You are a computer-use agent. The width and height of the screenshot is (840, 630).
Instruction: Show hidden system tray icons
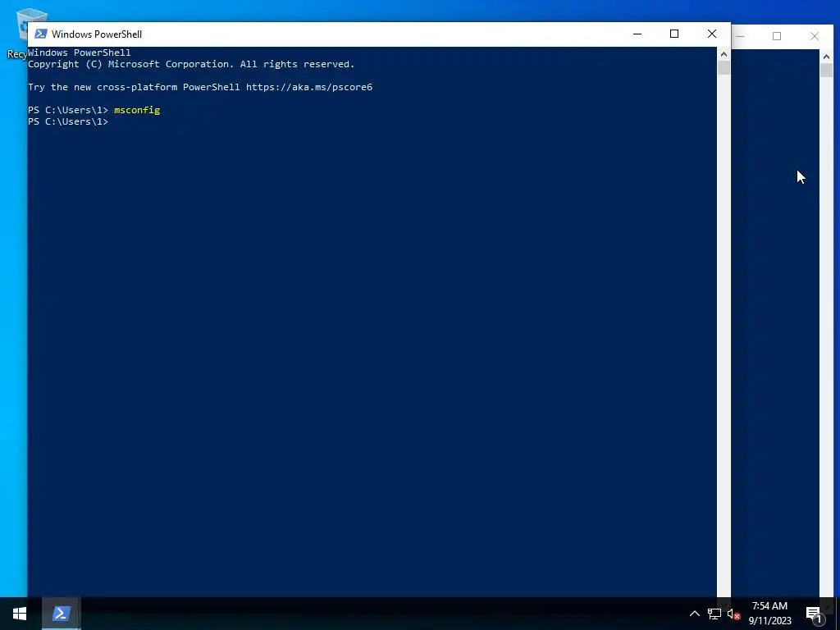694,614
